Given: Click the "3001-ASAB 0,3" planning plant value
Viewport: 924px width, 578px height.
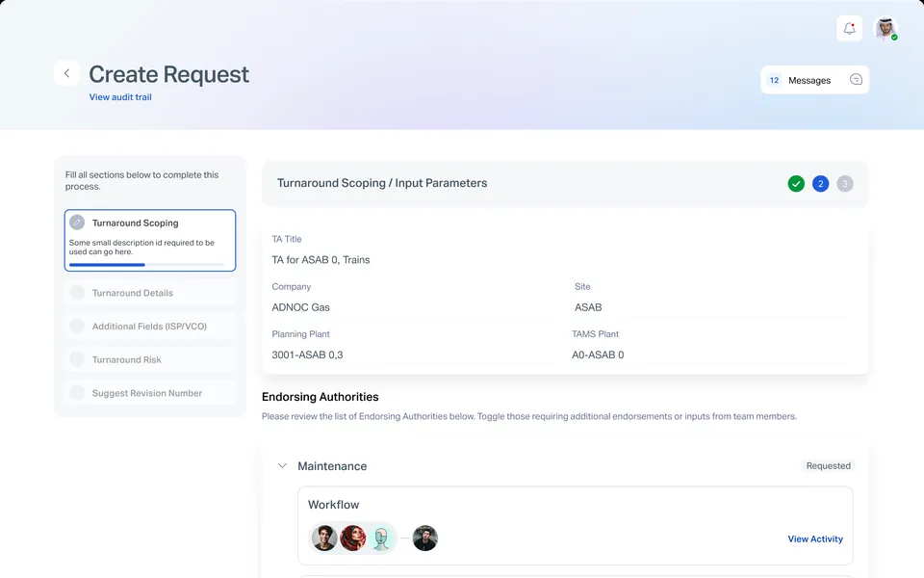Looking at the screenshot, I should point(307,355).
